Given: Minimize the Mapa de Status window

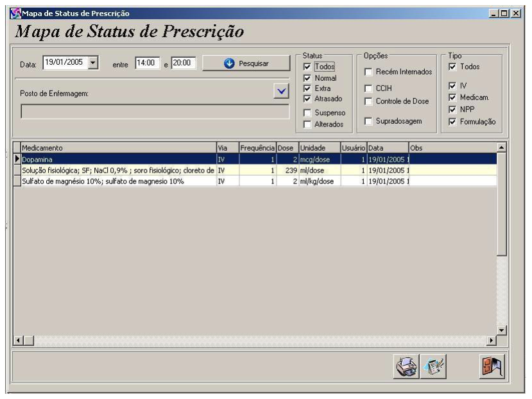Looking at the screenshot, I should 493,13.
